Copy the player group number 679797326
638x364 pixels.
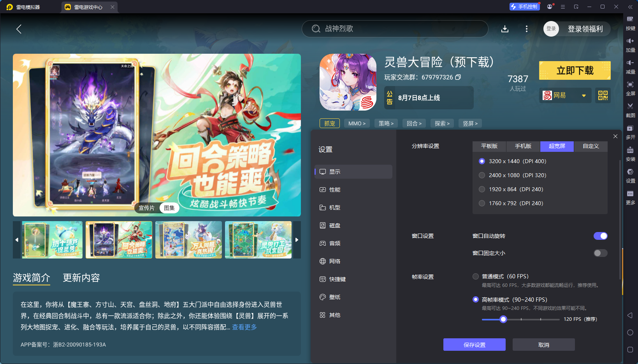point(458,77)
